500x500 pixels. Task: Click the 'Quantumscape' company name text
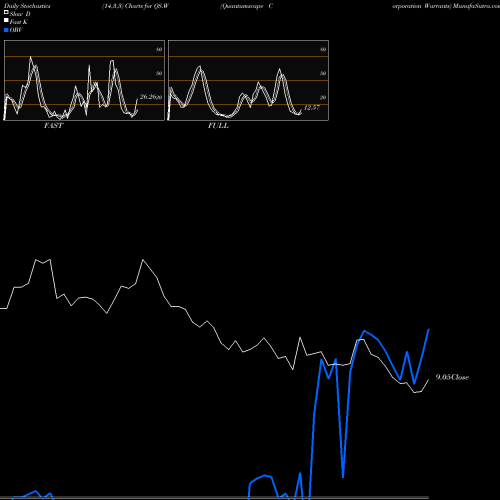(242, 6)
